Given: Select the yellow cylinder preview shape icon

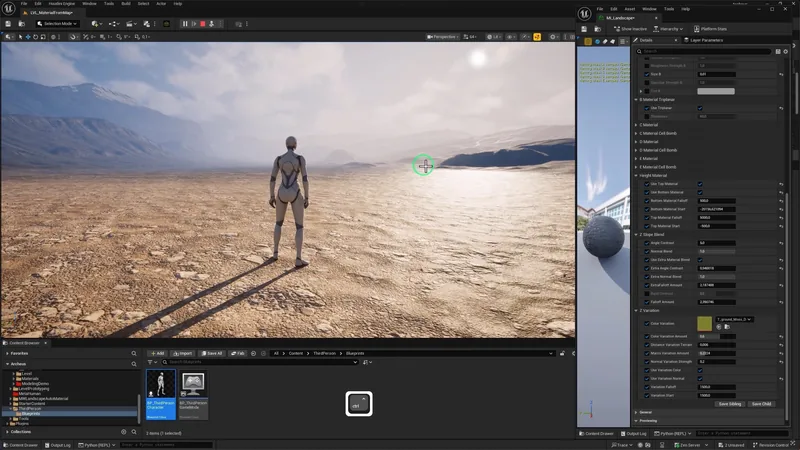Looking at the screenshot, I should pos(588,41).
